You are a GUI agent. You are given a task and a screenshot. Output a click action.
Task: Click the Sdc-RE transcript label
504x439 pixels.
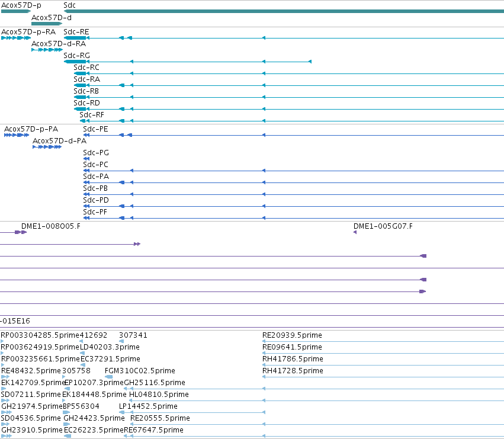tap(76, 32)
